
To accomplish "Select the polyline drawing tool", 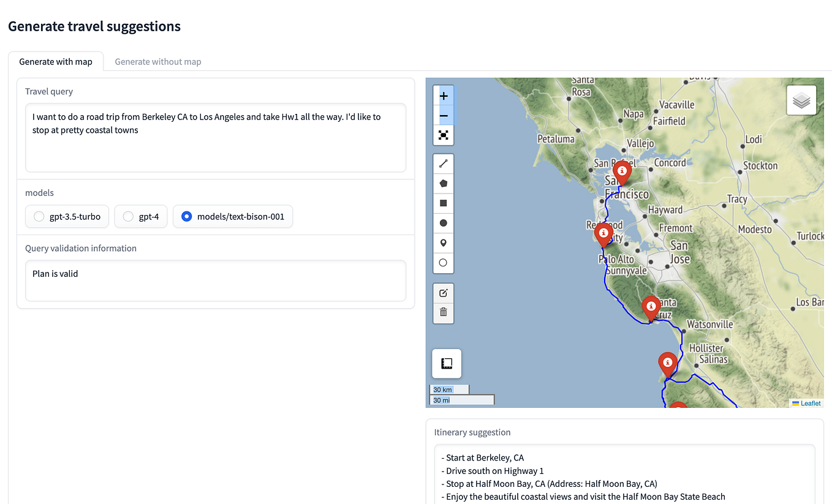I will 443,163.
